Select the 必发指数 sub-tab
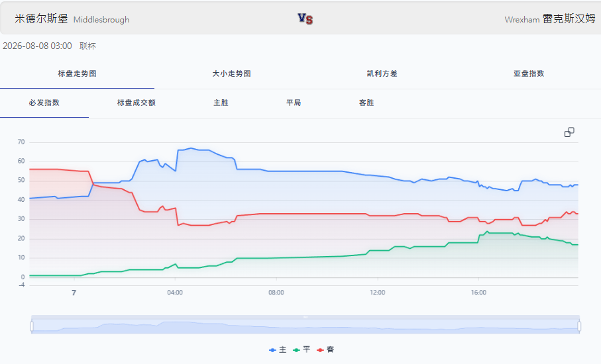The image size is (601, 364). [44, 103]
